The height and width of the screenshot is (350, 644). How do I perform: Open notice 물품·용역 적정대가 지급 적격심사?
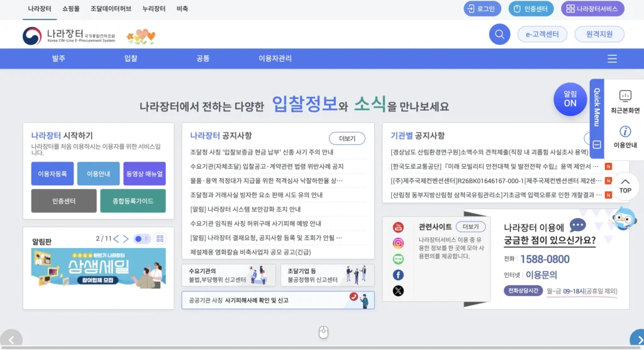coord(266,181)
